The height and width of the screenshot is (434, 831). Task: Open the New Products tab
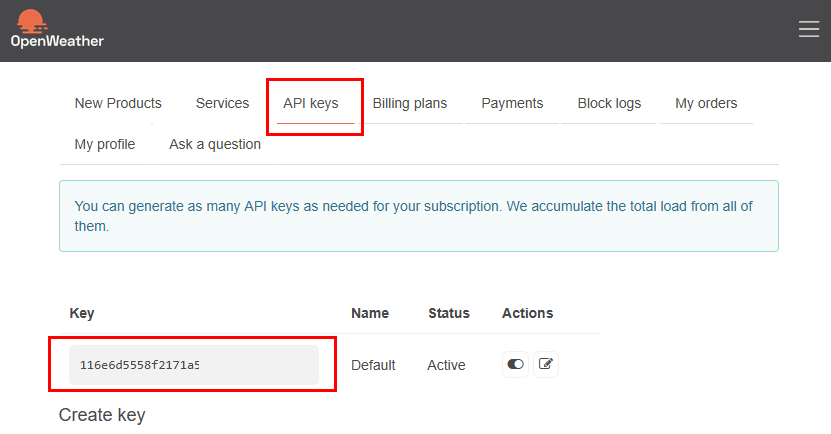(118, 103)
